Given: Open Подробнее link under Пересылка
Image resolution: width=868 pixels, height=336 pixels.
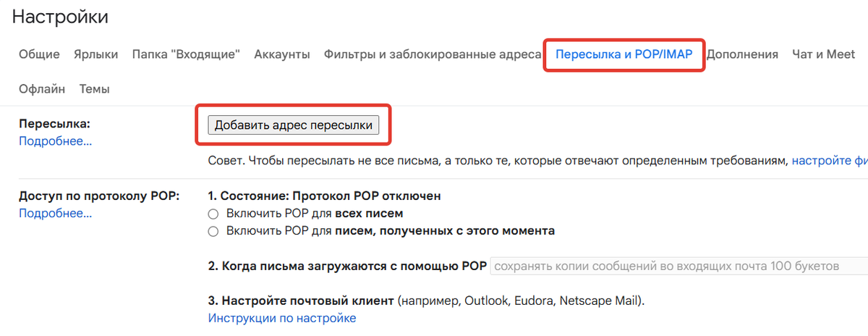Looking at the screenshot, I should coord(55,141).
